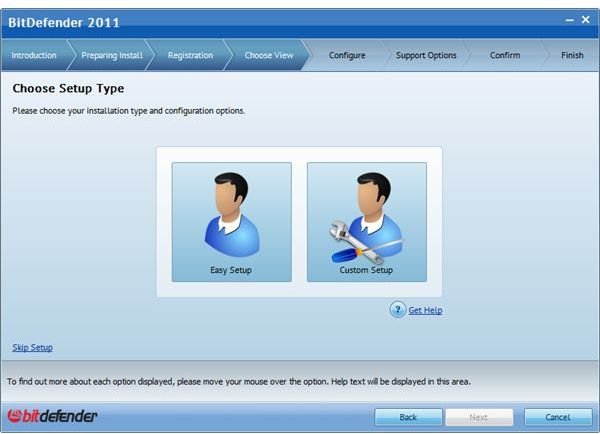Choose the Custom Setup option
The image size is (600, 434).
pyautogui.click(x=367, y=222)
